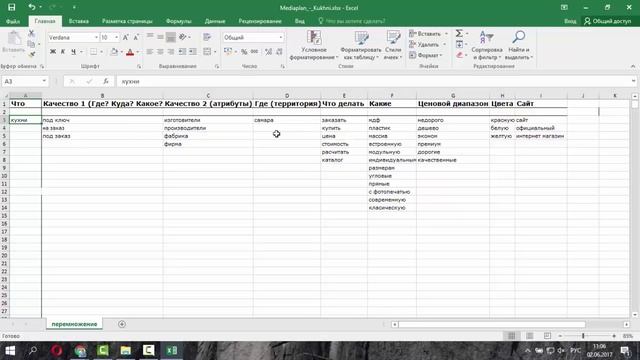This screenshot has width=640, height=360.
Task: Open Opera from the taskbar
Action: pos(57,350)
